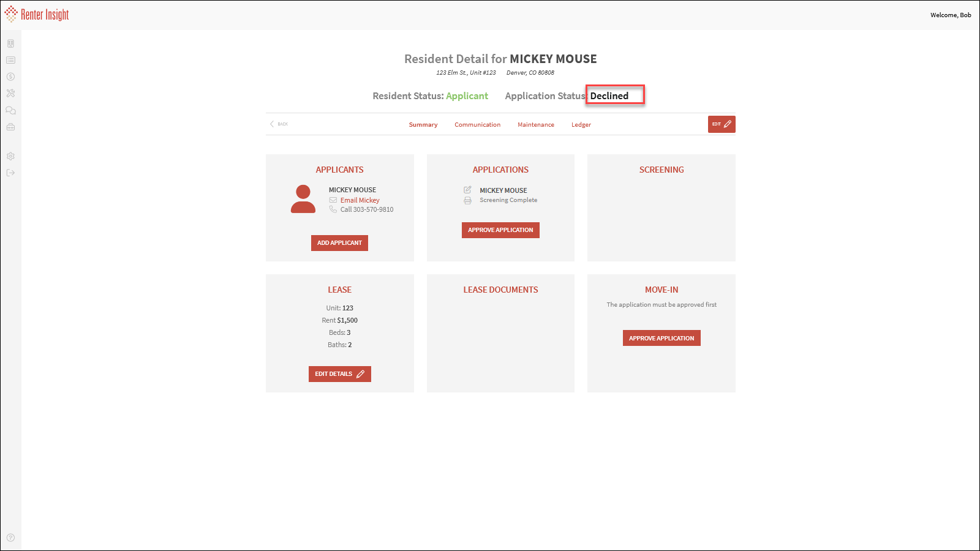Click Approve Application in Applications card
This screenshot has height=551, width=980.
[500, 230]
